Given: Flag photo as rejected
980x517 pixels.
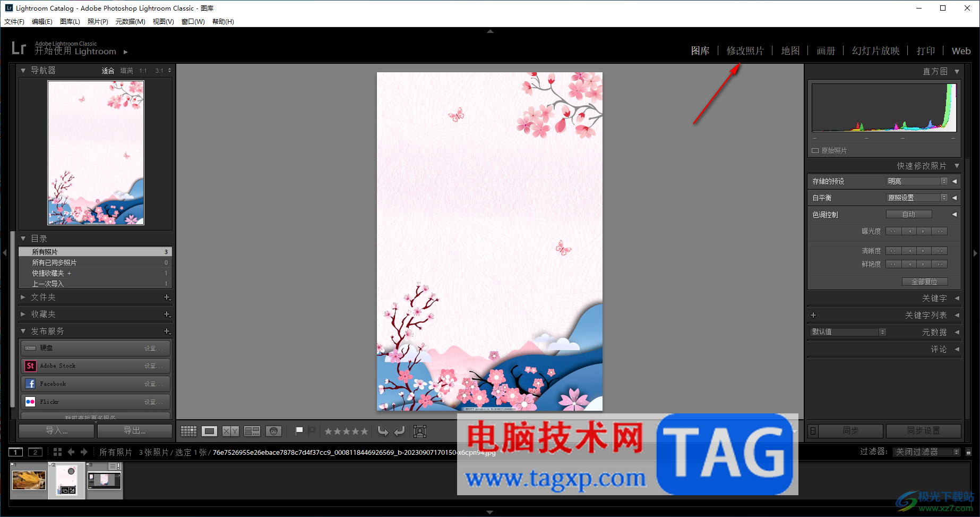Looking at the screenshot, I should click(312, 431).
